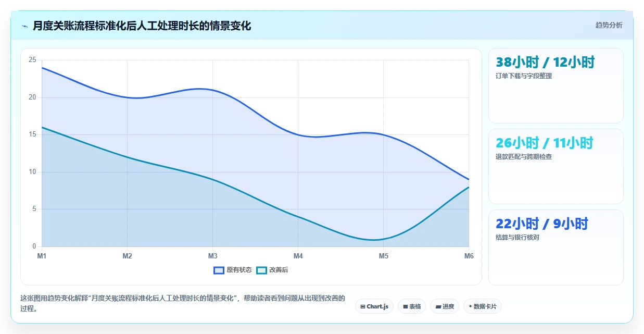This screenshot has height=334, width=644.
Task: Toggle the 改善后 legend color box
Action: tap(261, 270)
